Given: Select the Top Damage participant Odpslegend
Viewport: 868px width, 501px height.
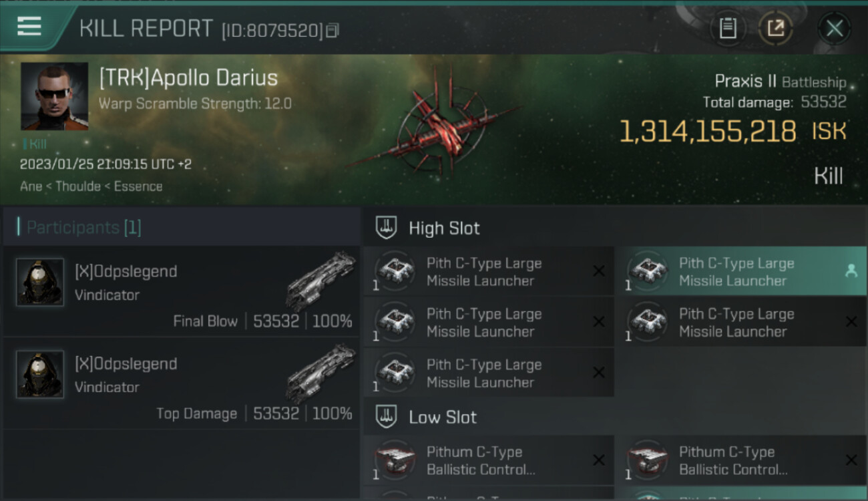Looking at the screenshot, I should point(181,383).
